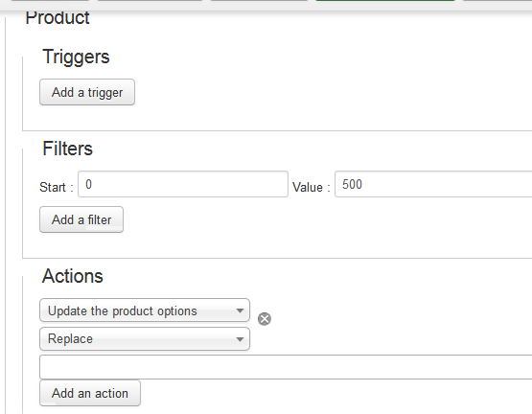Click the Product title text
The height and width of the screenshot is (414, 532).
click(58, 17)
